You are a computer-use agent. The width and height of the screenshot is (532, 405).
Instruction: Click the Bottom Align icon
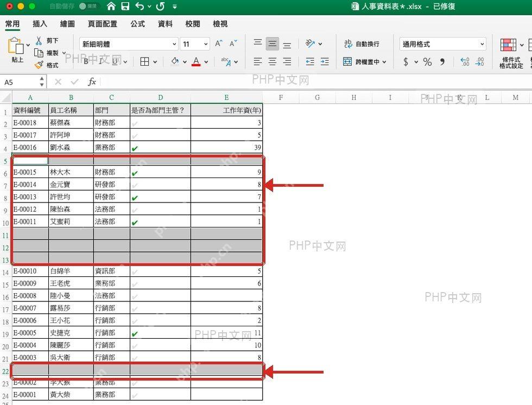pyautogui.click(x=287, y=45)
